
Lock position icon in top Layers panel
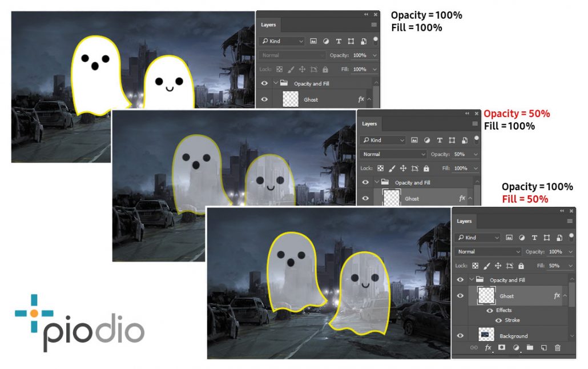click(302, 69)
